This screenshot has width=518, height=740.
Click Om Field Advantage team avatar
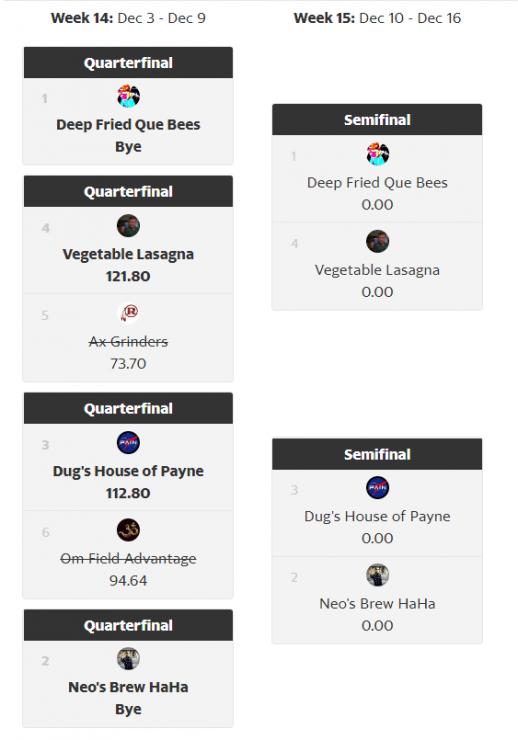128,530
